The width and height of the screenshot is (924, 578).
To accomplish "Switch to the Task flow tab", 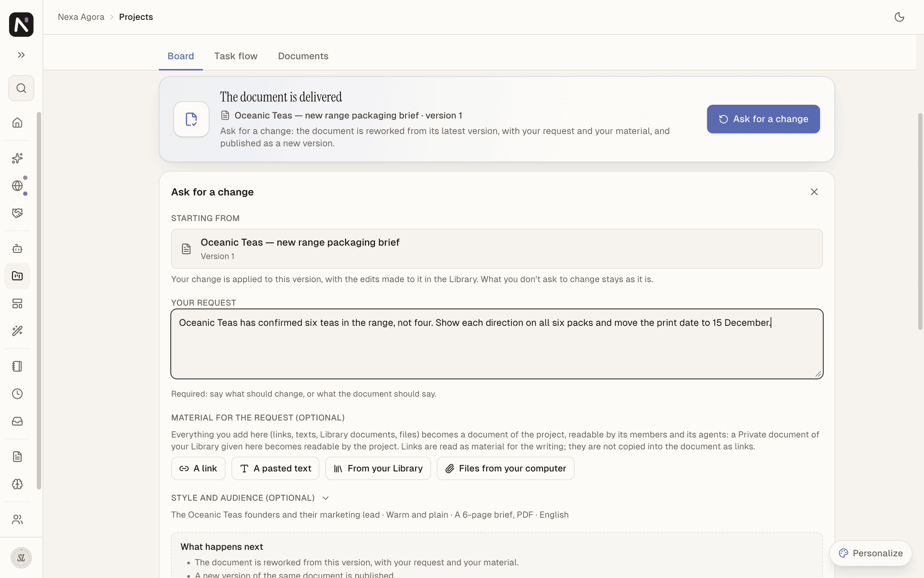I will [x=236, y=56].
